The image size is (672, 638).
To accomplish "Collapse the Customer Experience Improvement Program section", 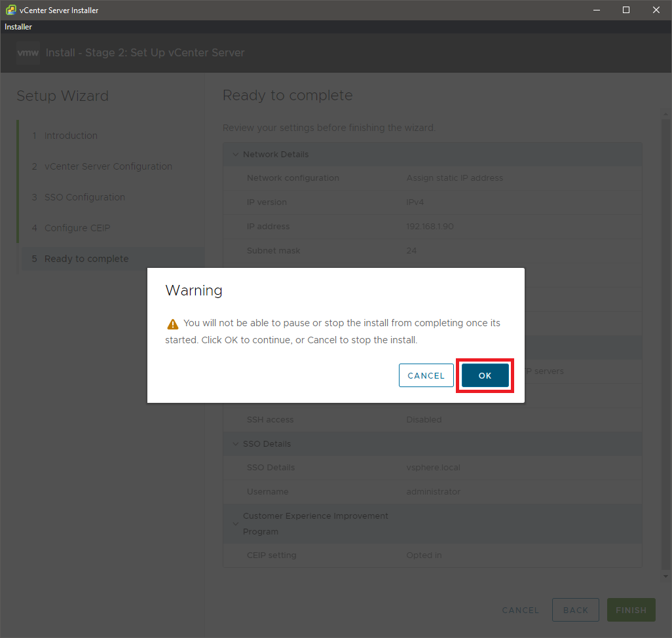I will click(236, 524).
